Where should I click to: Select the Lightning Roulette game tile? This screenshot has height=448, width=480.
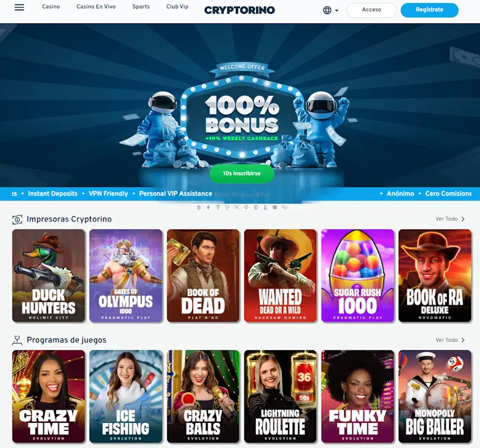(x=280, y=396)
